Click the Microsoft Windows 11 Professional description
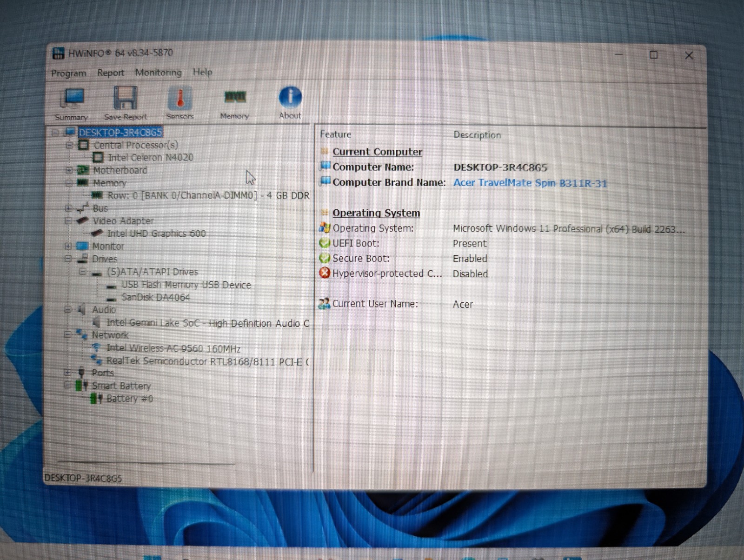 point(569,229)
